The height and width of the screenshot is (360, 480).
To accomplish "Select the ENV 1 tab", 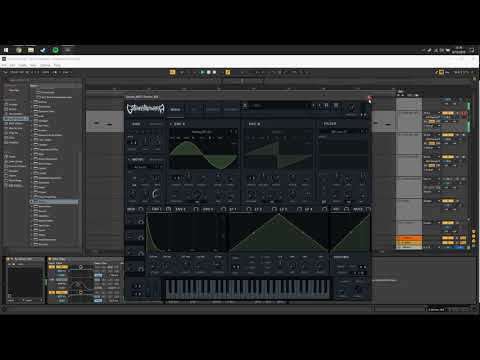I will [156, 209].
